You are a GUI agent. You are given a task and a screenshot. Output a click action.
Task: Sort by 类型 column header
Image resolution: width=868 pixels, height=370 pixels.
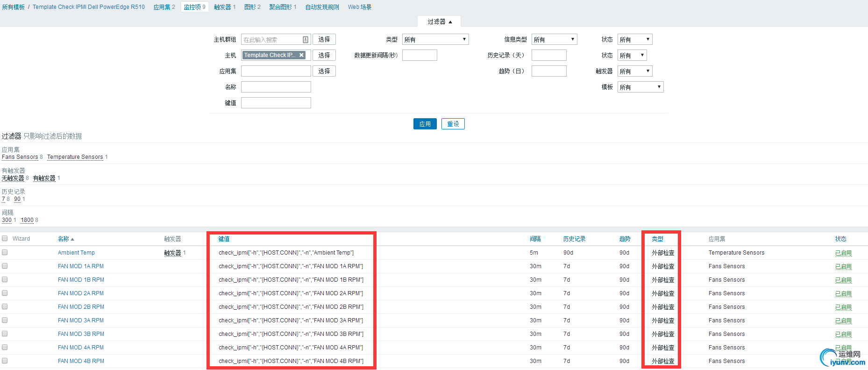[658, 239]
